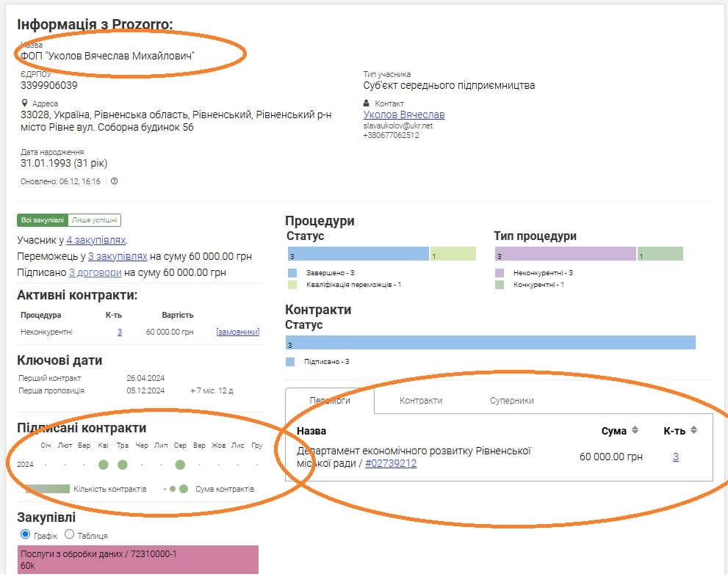Open the Суперники tab
Viewport: 728px width, 585px height.
coord(512,401)
